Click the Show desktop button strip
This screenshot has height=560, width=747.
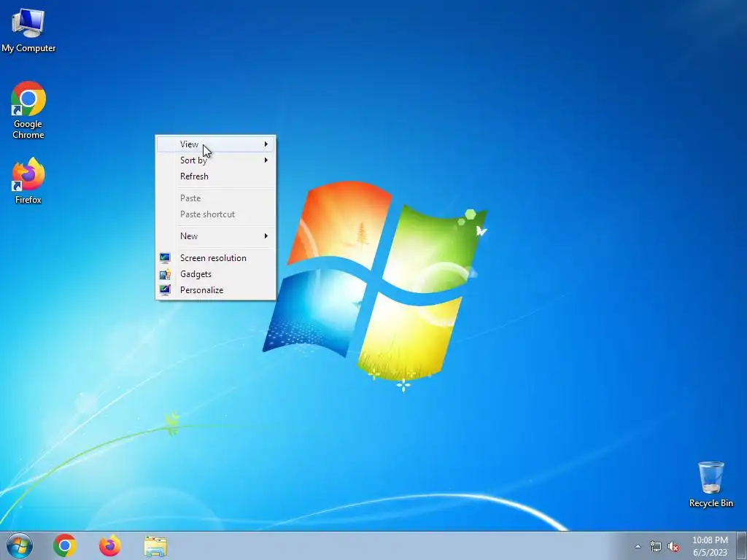point(741,545)
